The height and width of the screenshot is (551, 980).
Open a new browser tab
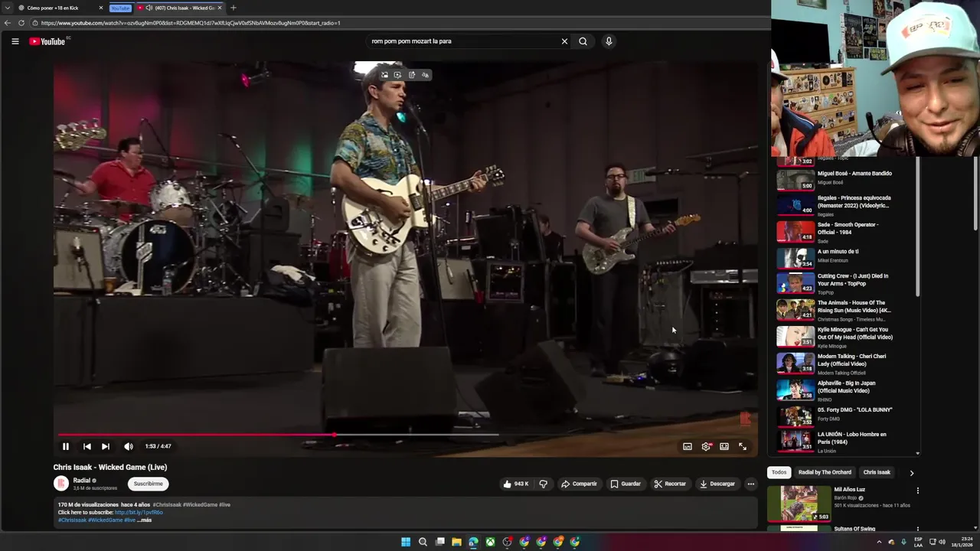(x=234, y=8)
